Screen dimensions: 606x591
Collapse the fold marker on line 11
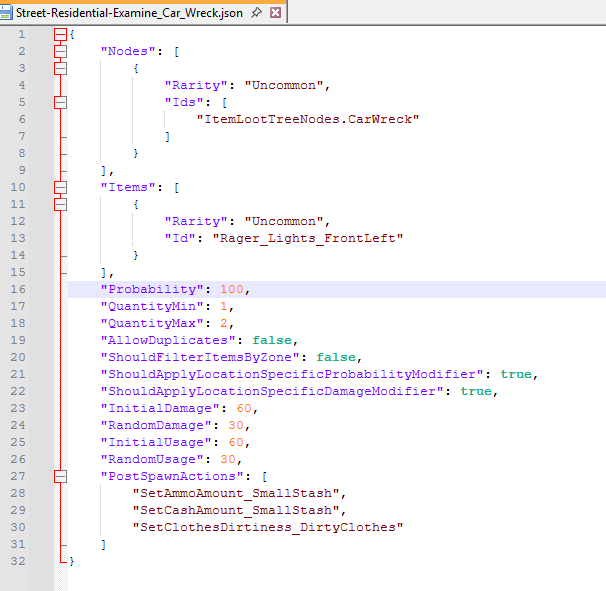(61, 204)
